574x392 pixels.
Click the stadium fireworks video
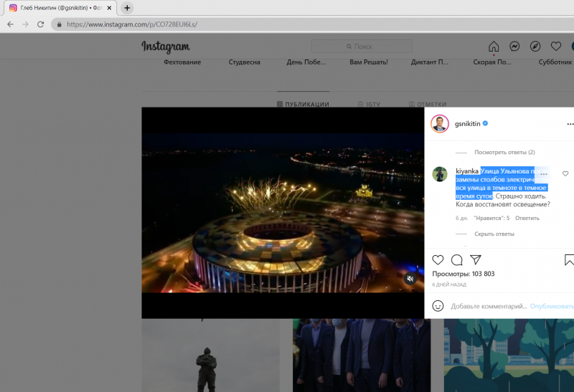coord(283,213)
